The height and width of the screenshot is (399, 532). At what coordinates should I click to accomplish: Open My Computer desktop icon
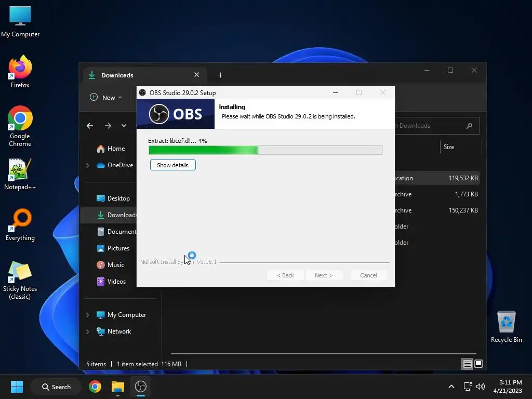click(20, 21)
